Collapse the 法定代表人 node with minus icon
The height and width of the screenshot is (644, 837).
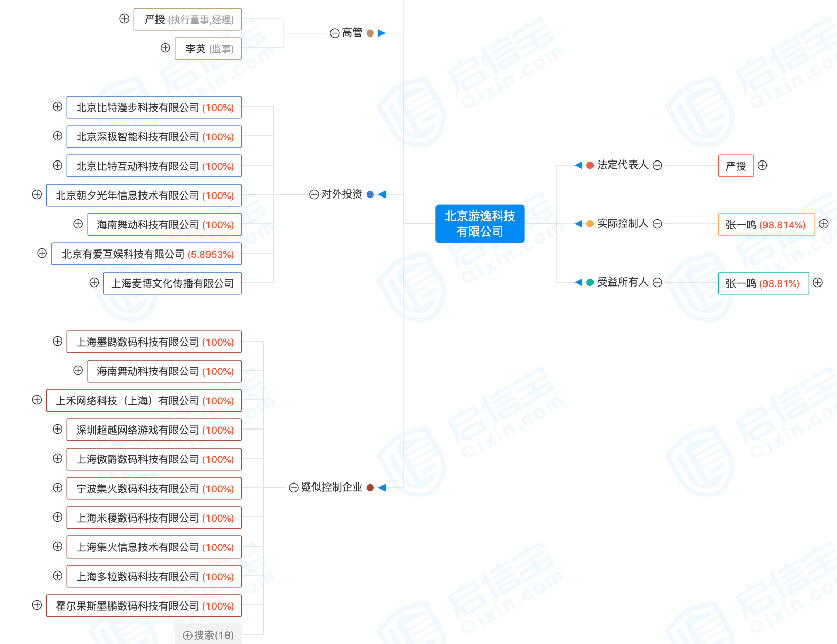tap(657, 166)
